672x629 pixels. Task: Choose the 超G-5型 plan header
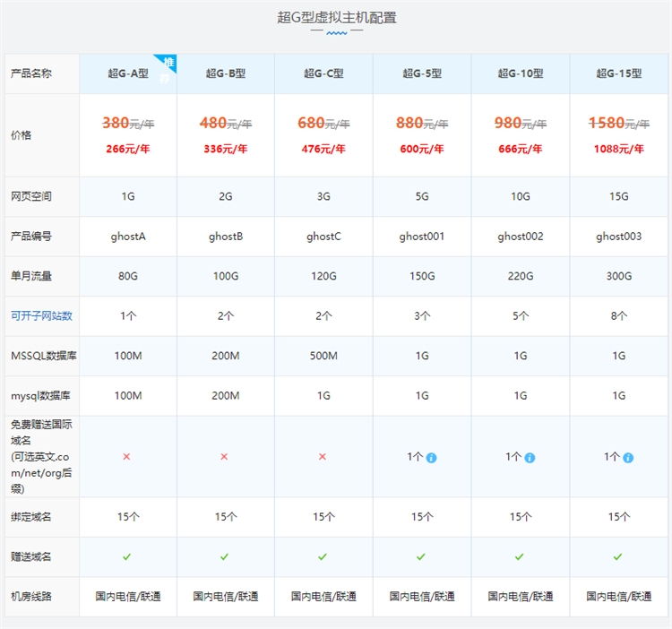421,73
